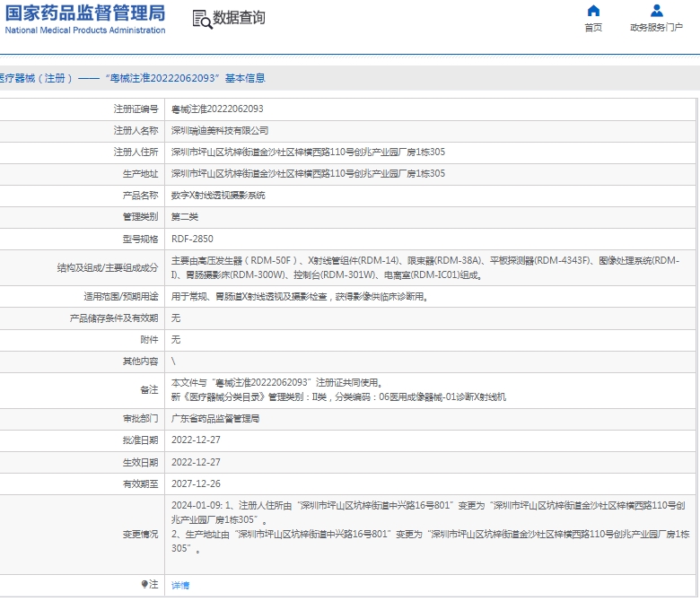Open 政务服务门户 via its user icon

coord(657,11)
